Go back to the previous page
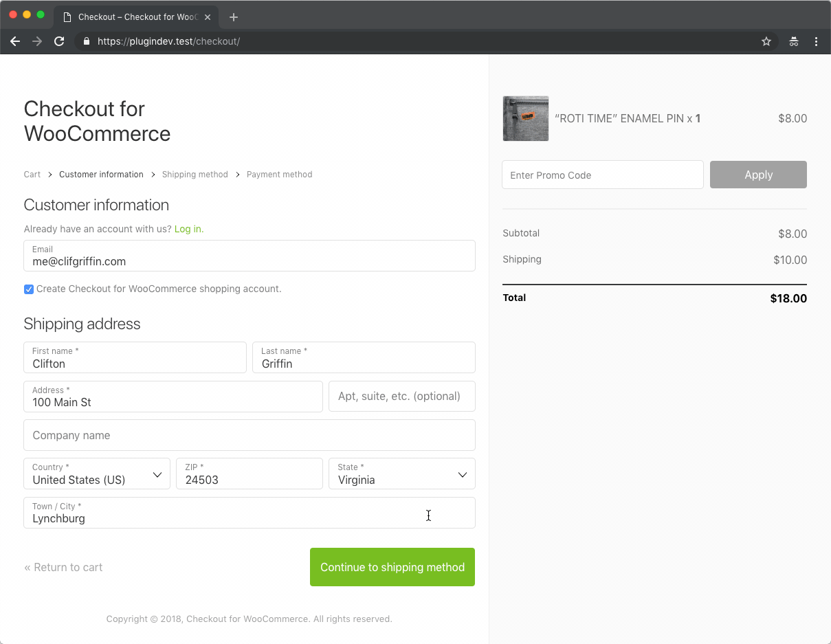Image resolution: width=831 pixels, height=644 pixels. pyautogui.click(x=15, y=41)
